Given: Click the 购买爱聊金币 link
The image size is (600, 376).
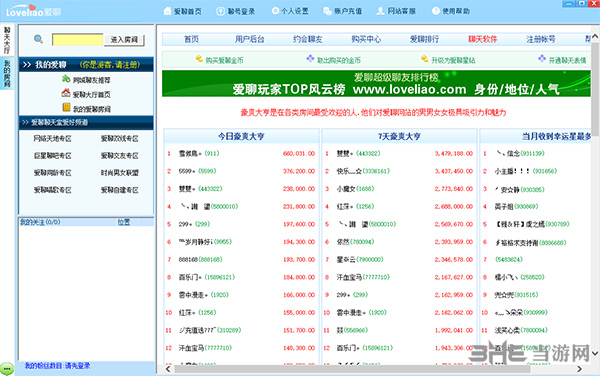Looking at the screenshot, I should 224,60.
